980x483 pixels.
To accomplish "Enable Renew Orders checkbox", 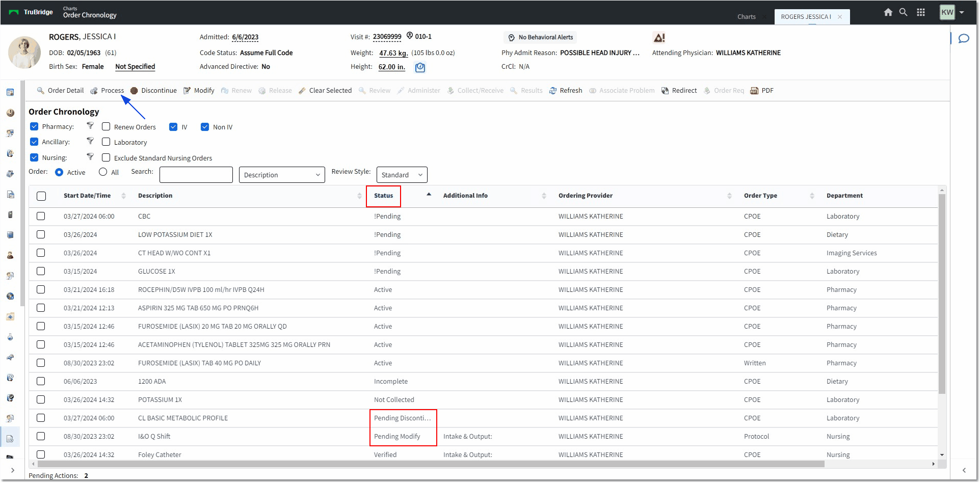I will [106, 126].
